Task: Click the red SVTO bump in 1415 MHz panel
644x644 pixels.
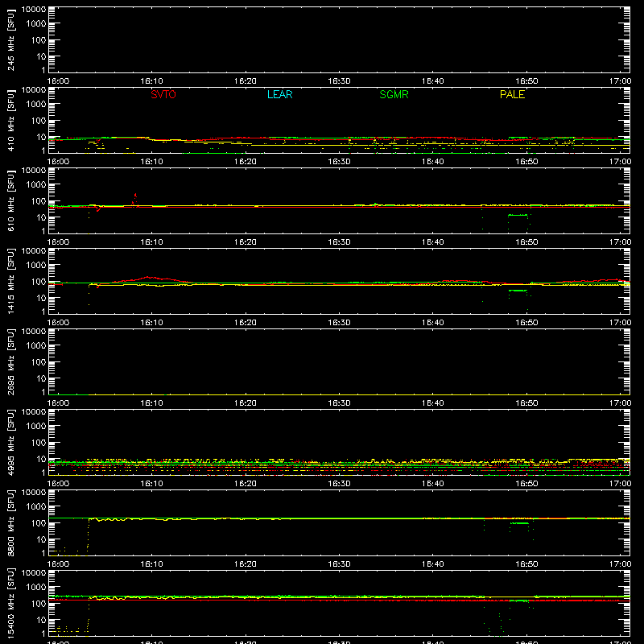Action: coord(150,279)
